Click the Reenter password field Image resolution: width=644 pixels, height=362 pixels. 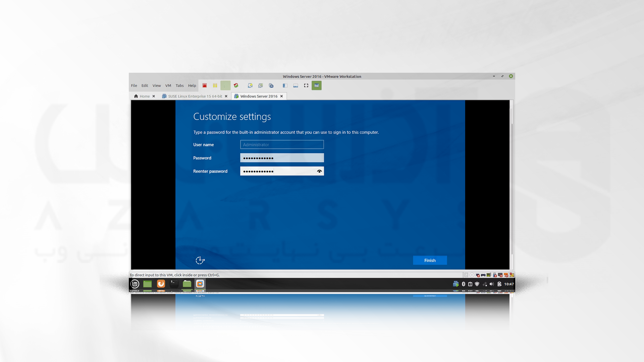(282, 171)
